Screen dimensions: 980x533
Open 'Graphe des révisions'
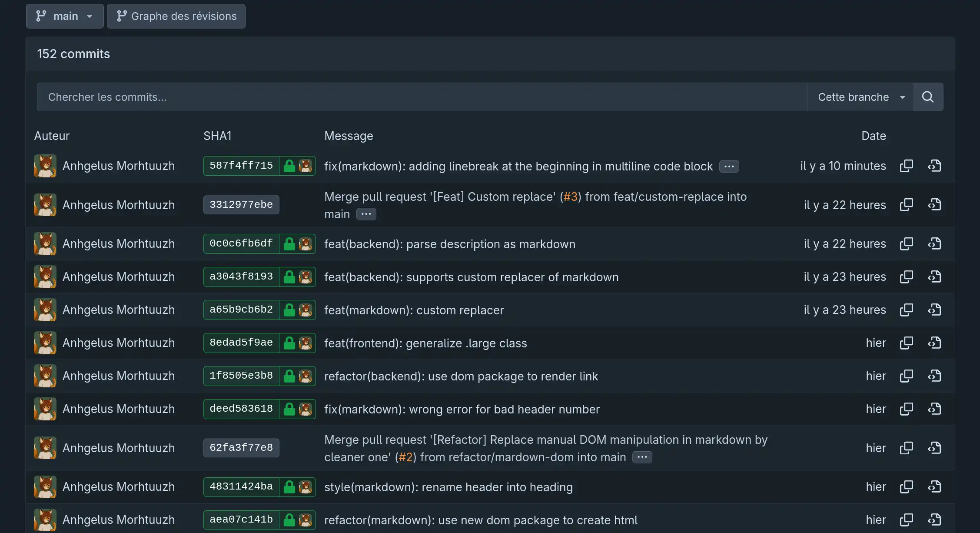click(x=176, y=16)
